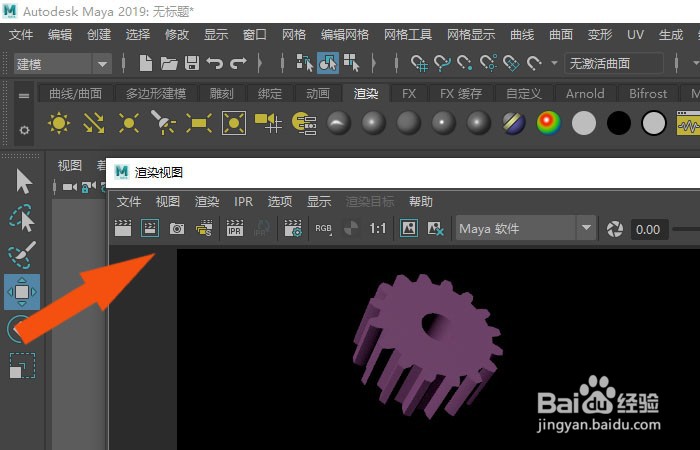Open the shelf settings gear menu
This screenshot has width=700, height=450.
pyautogui.click(x=24, y=130)
